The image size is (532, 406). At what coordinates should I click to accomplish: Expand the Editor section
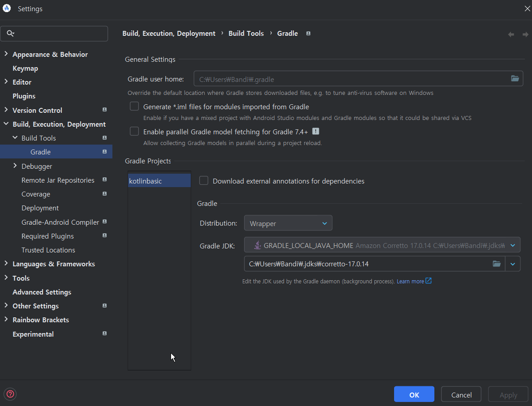(x=6, y=81)
